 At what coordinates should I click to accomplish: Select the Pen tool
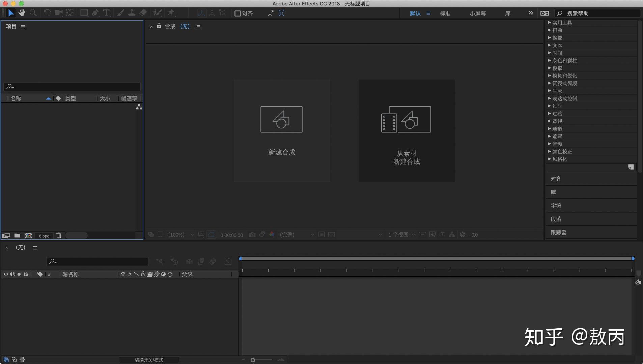point(95,13)
